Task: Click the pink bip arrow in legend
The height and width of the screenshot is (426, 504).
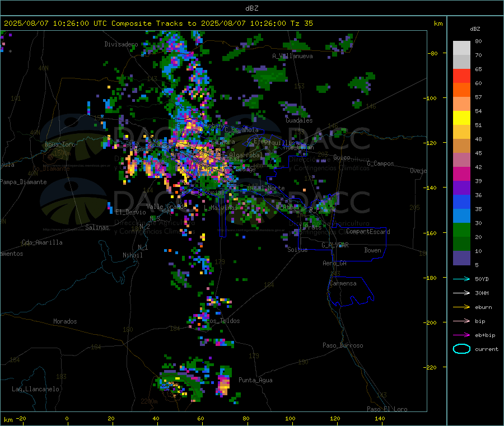Action: coord(461,321)
